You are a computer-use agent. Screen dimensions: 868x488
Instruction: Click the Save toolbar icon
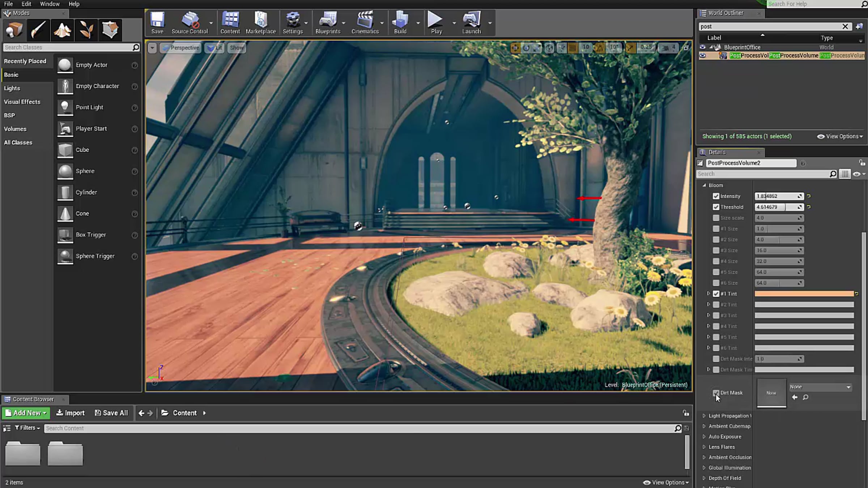point(157,22)
